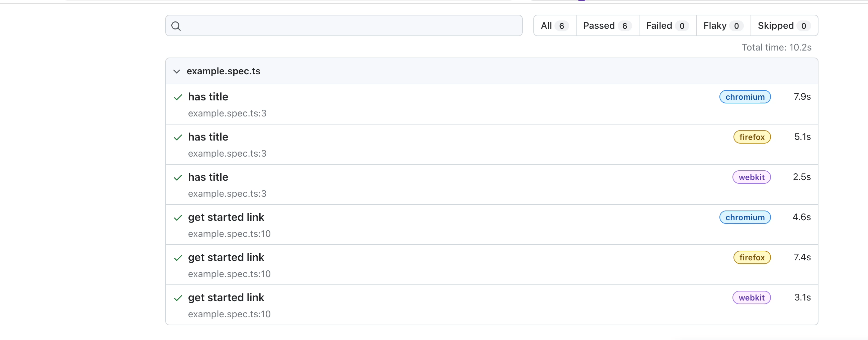Screen dimensions: 868x340
Task: Click example.spec.ts:3 path under webkit 'has title'
Action: pos(227,193)
